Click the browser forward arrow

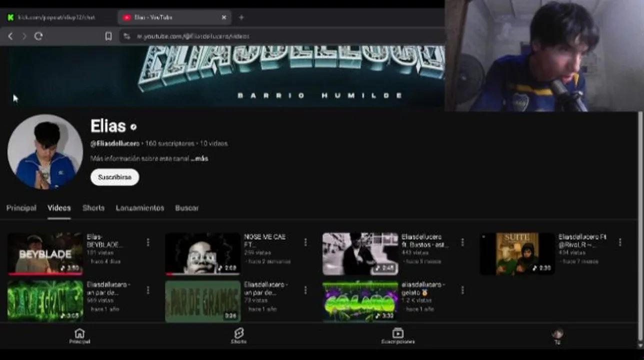(24, 36)
